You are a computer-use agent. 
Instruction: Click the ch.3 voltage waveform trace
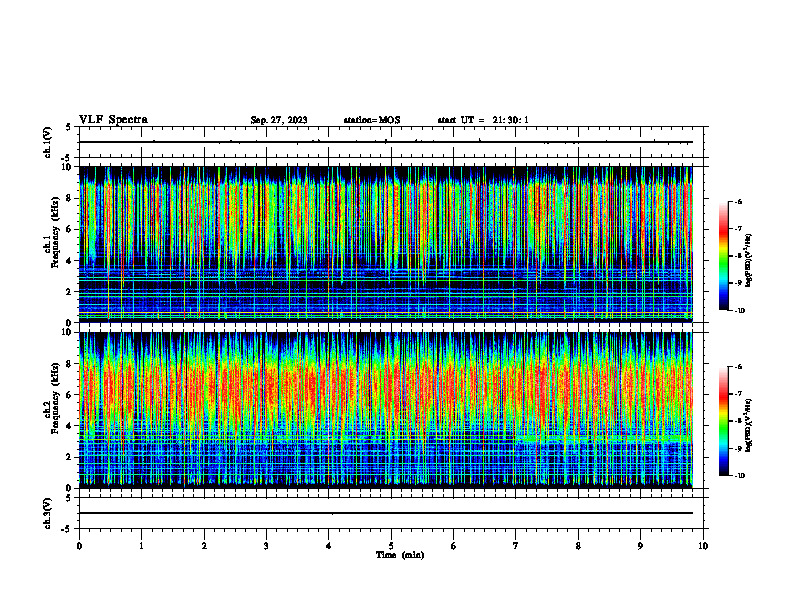[386, 513]
